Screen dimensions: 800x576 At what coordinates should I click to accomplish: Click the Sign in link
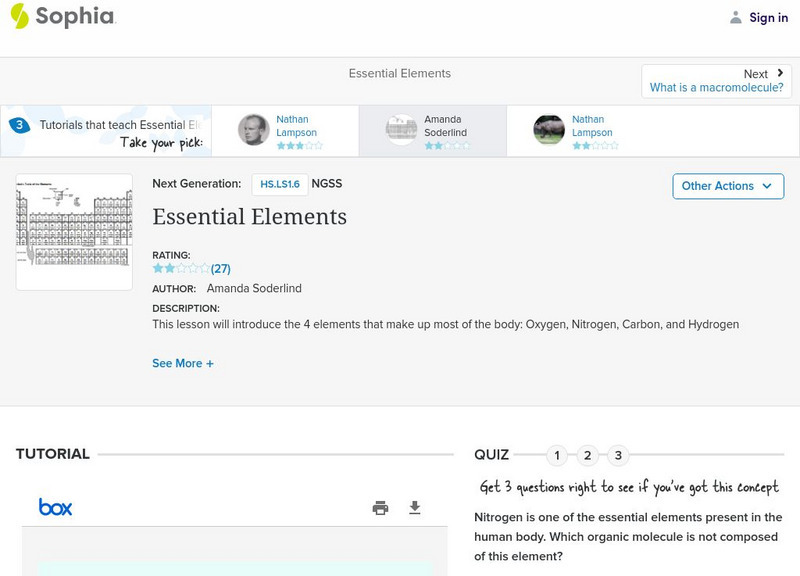pyautogui.click(x=768, y=17)
